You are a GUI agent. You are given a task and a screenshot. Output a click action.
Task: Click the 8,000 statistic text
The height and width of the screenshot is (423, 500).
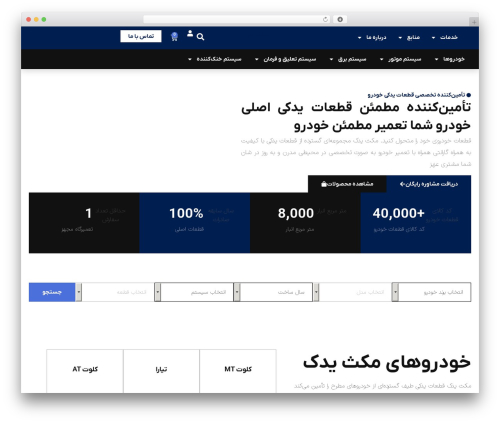tap(296, 213)
